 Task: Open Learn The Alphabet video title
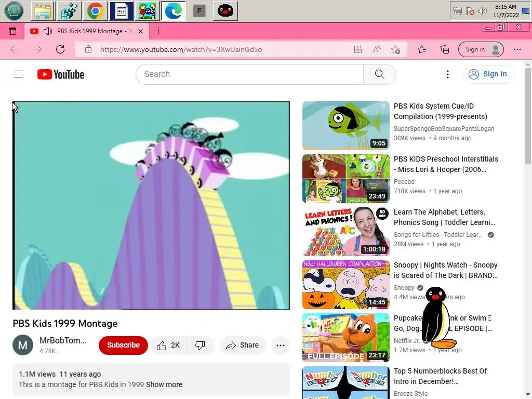[x=445, y=217]
